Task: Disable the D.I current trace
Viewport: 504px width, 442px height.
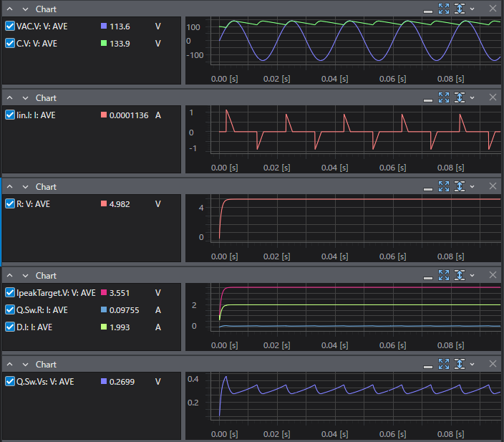Action: [x=10, y=327]
